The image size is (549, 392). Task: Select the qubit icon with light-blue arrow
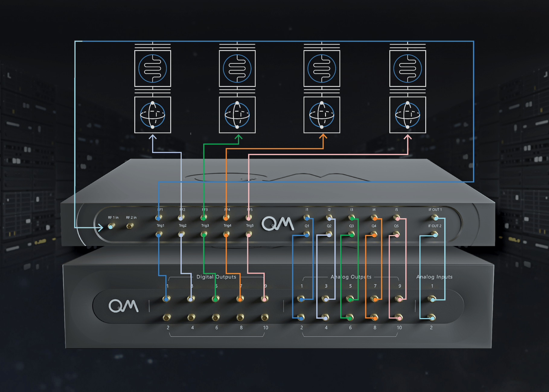pos(153,115)
